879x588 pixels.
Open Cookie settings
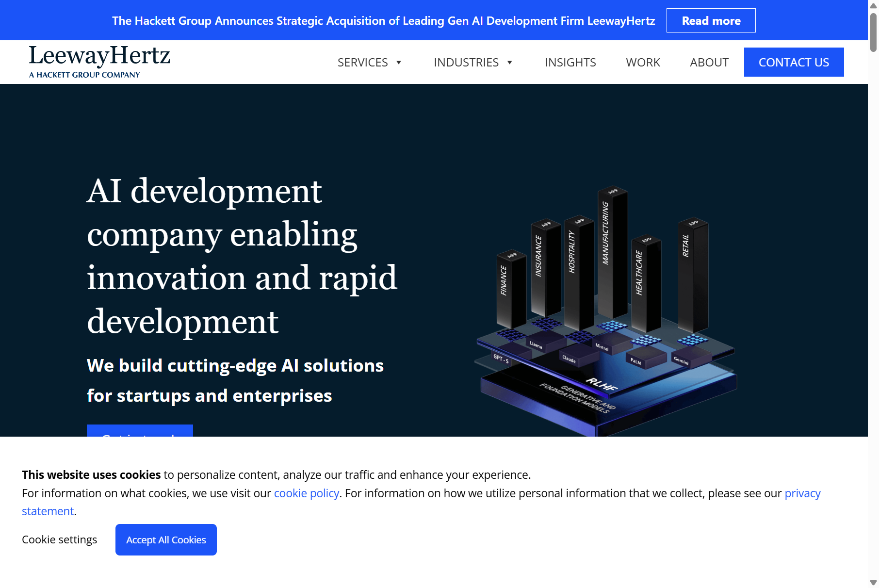[x=59, y=539]
